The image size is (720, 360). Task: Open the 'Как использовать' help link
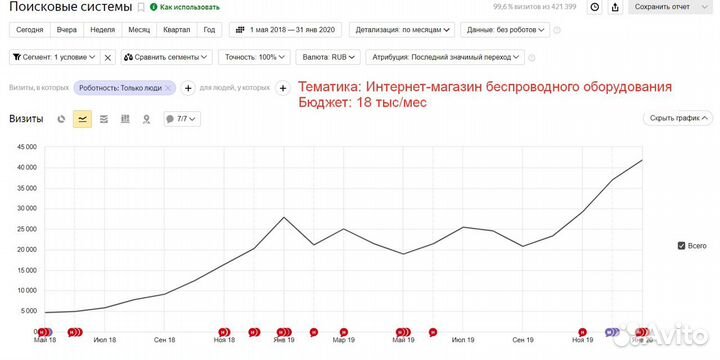185,7
